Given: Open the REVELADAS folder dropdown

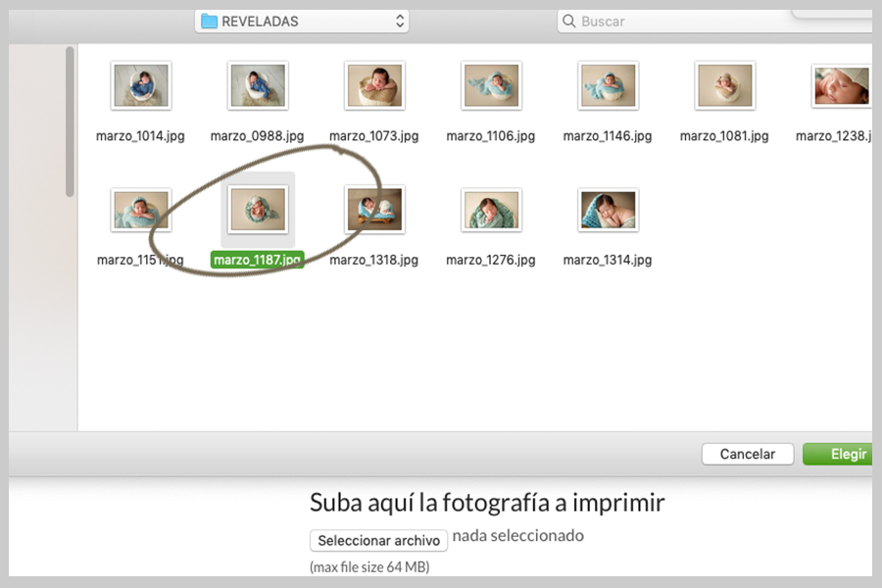Looking at the screenshot, I should coord(301,21).
